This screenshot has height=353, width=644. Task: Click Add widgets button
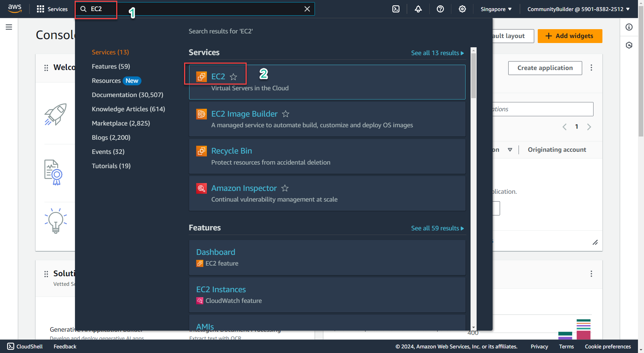[570, 36]
